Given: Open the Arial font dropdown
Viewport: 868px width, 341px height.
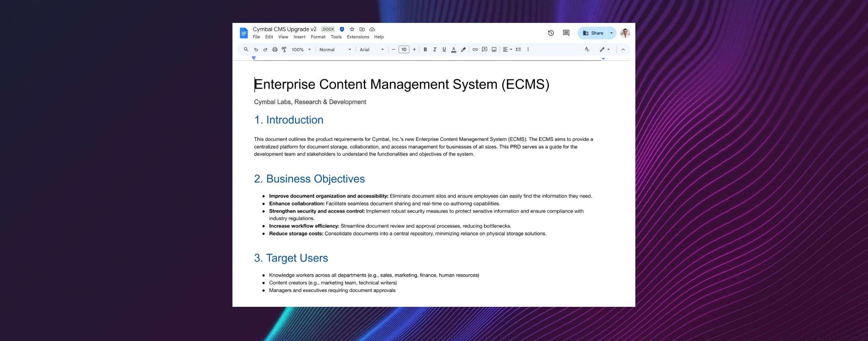Looking at the screenshot, I should 372,49.
